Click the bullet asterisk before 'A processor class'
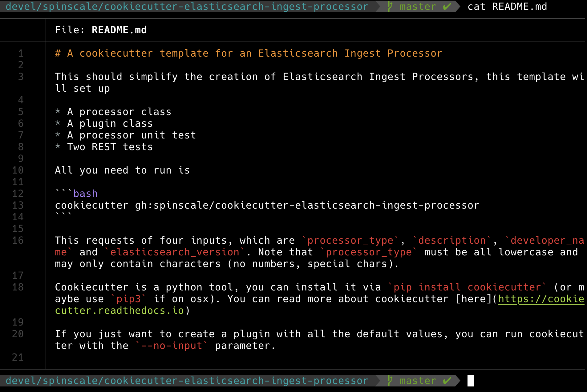This screenshot has width=587, height=392. coord(58,112)
